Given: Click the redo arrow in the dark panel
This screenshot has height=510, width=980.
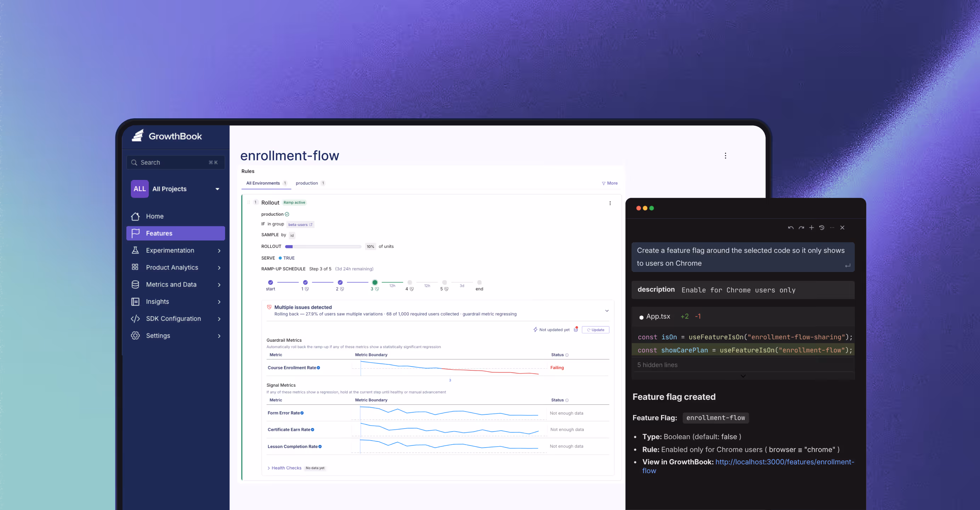Looking at the screenshot, I should click(801, 228).
